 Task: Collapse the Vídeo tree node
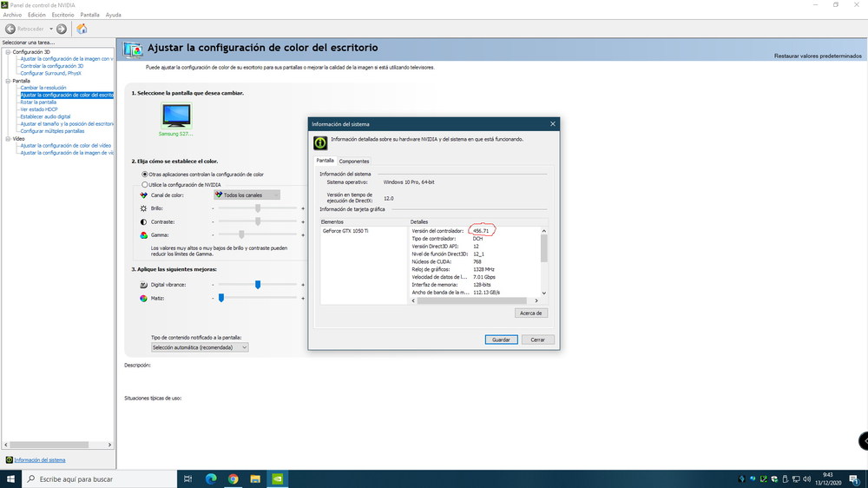pyautogui.click(x=8, y=139)
